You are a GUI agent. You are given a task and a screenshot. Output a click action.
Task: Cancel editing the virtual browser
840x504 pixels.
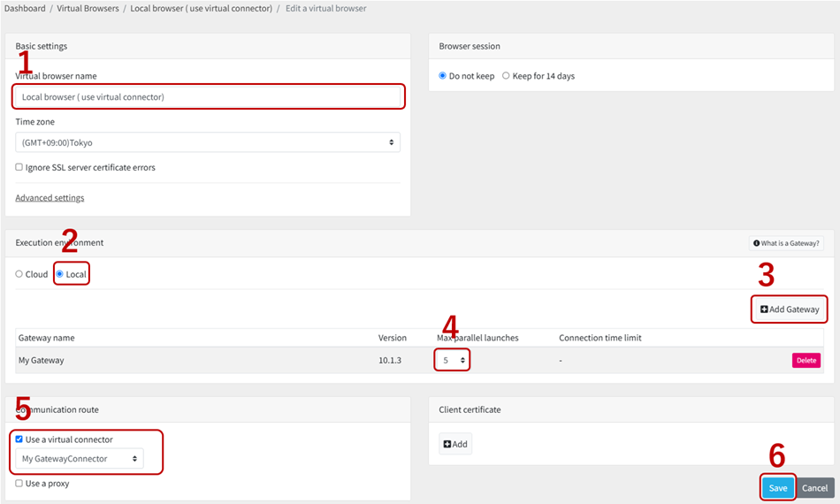coord(815,488)
